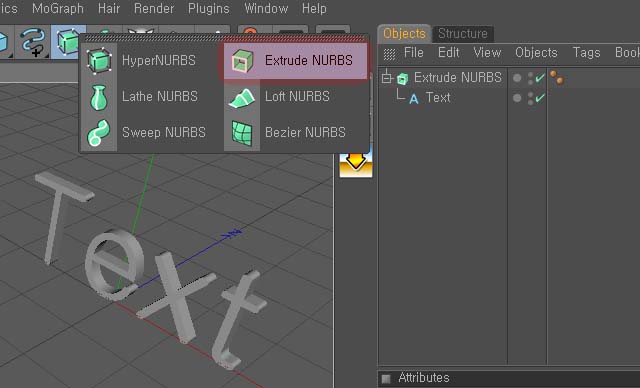The width and height of the screenshot is (640, 388).
Task: Pick the Sweep NURBS icon
Action: [99, 133]
